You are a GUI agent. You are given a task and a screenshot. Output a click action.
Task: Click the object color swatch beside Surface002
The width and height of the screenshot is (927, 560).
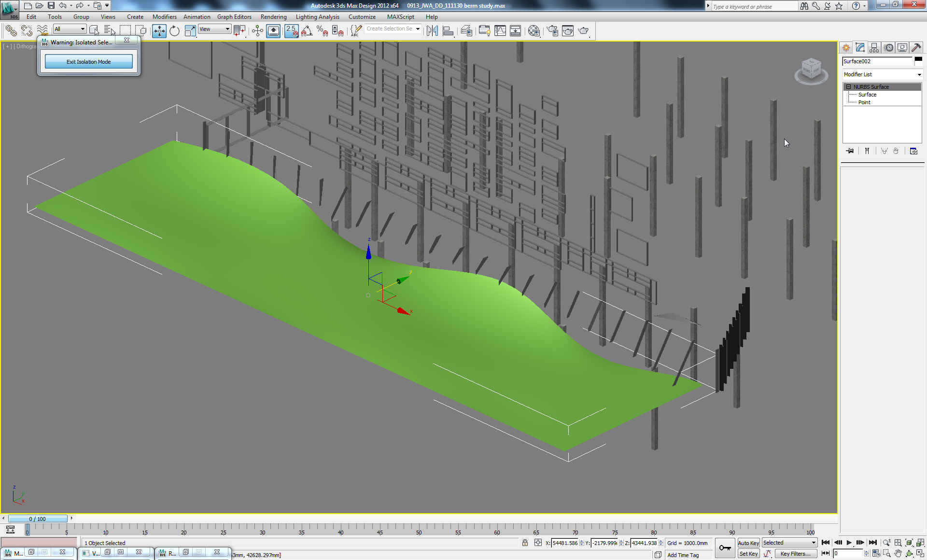click(x=918, y=61)
